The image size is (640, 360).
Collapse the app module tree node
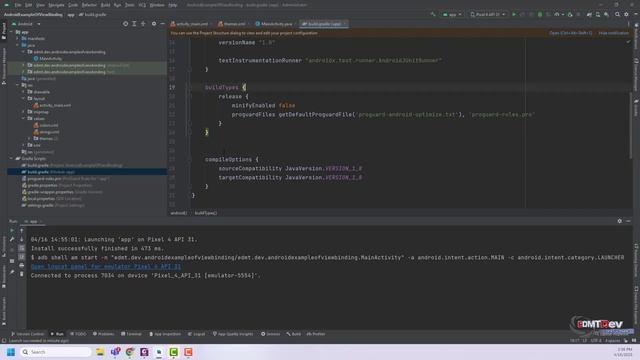tap(12, 32)
